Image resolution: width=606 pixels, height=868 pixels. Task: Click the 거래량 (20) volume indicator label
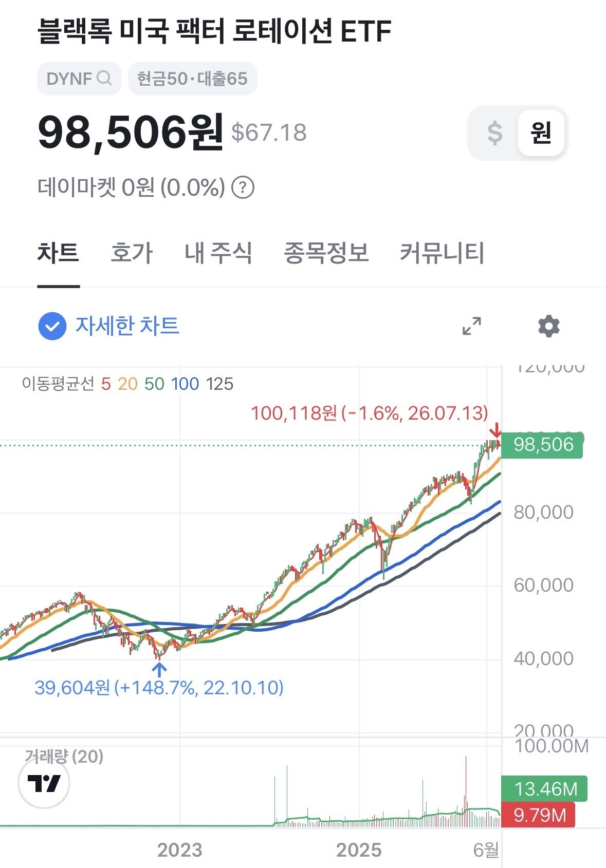(64, 756)
